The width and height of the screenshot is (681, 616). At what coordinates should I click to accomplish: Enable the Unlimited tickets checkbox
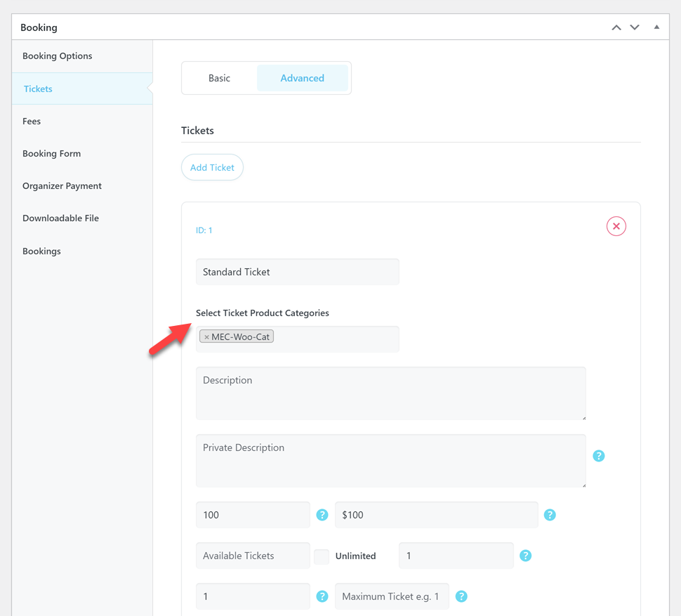tap(322, 556)
